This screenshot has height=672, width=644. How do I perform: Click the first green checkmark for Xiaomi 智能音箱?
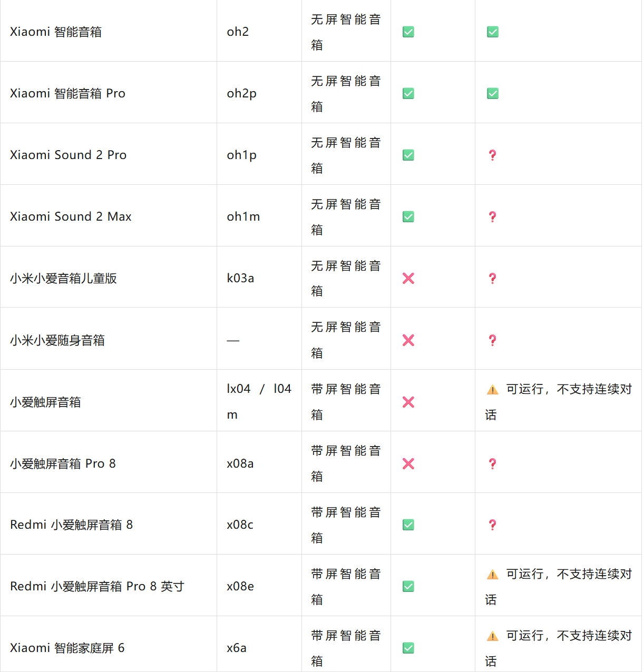coord(408,32)
